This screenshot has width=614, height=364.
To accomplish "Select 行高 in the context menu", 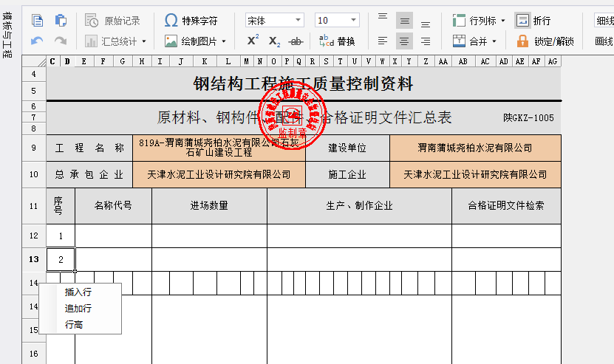I will coord(74,325).
